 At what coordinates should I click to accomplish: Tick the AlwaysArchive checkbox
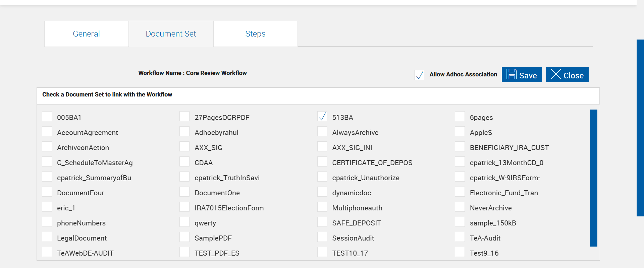pos(322,132)
